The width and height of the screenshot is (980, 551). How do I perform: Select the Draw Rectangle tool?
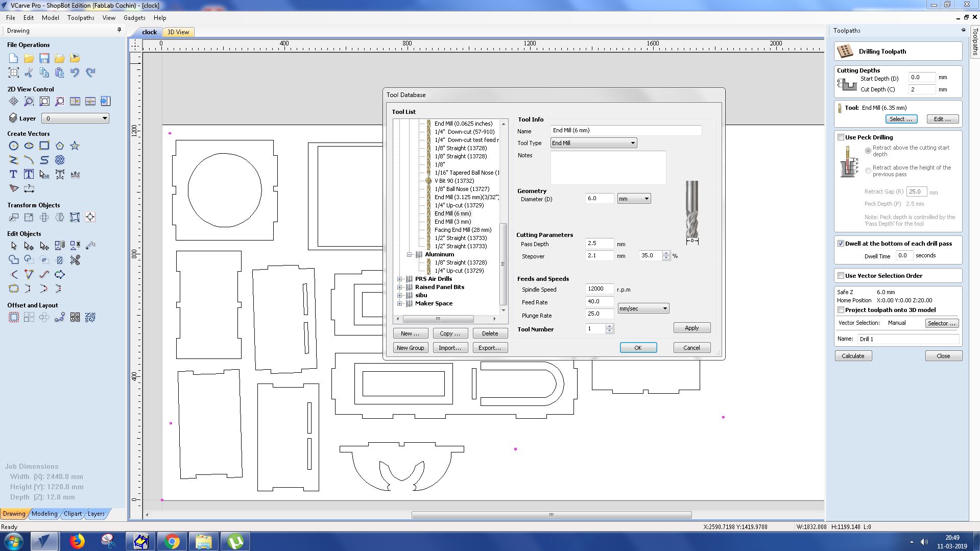[44, 146]
